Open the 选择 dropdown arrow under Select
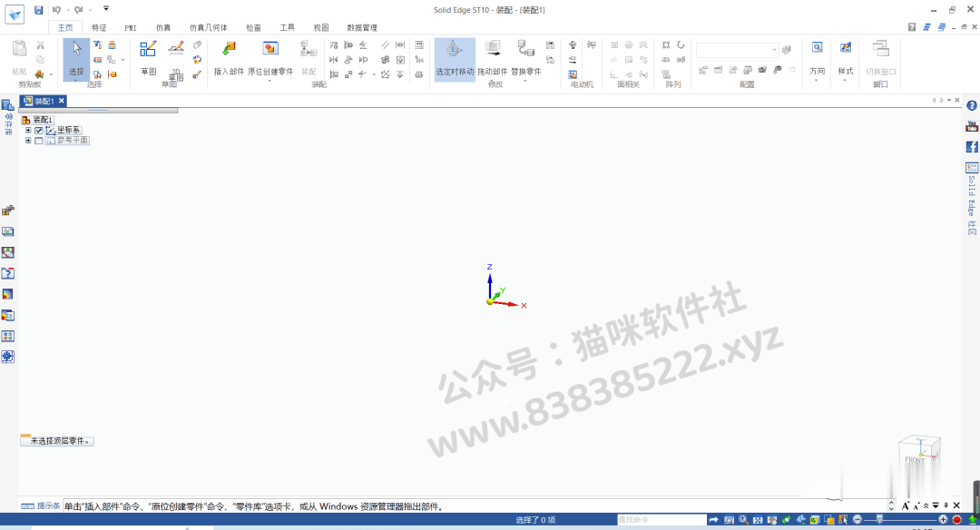 (x=76, y=80)
